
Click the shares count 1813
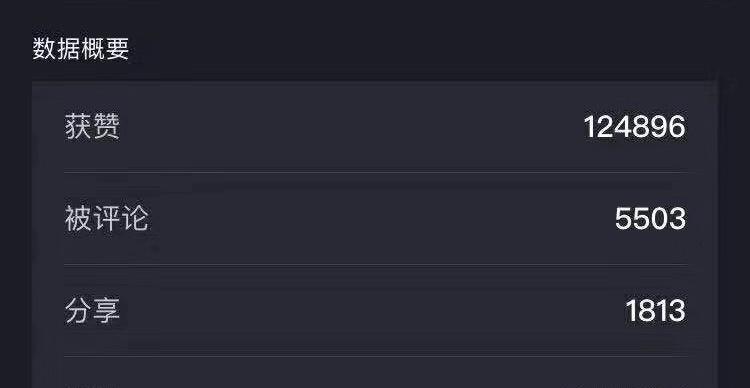(x=655, y=311)
